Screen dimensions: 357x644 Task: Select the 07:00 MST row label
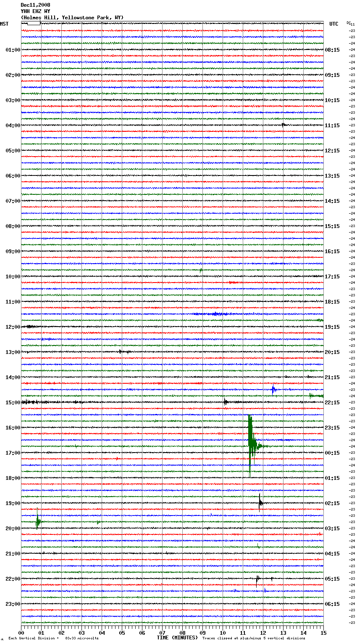point(13,201)
